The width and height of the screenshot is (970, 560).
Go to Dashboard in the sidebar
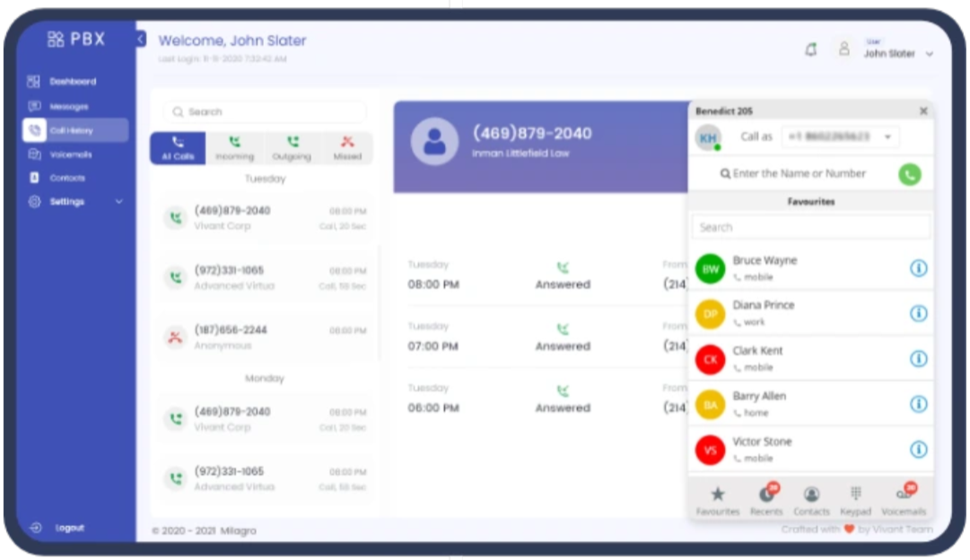click(x=72, y=82)
